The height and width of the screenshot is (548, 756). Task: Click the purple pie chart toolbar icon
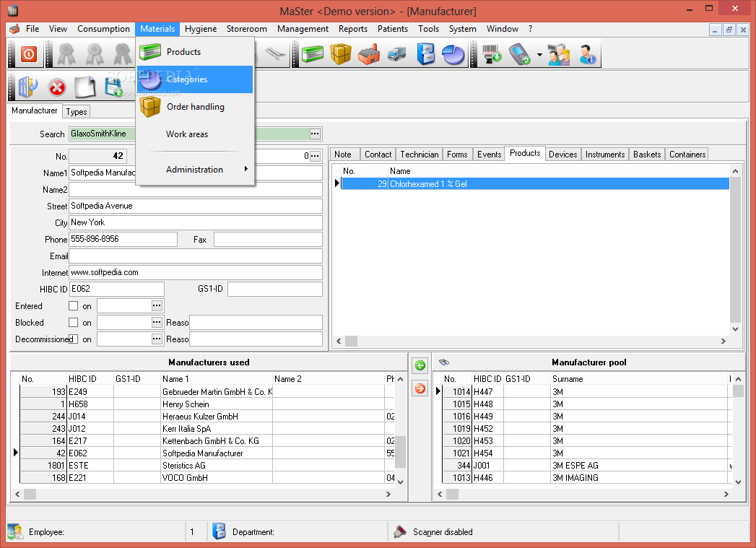click(453, 54)
